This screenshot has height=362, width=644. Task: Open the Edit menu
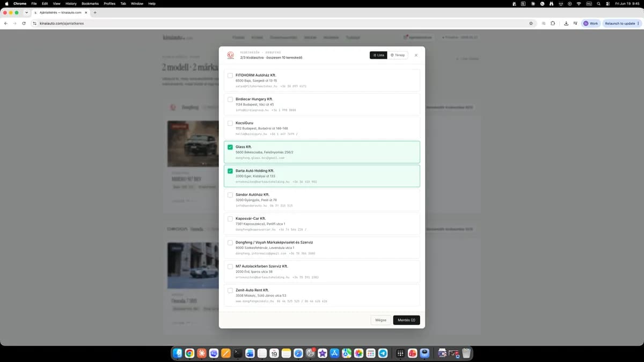tap(45, 3)
